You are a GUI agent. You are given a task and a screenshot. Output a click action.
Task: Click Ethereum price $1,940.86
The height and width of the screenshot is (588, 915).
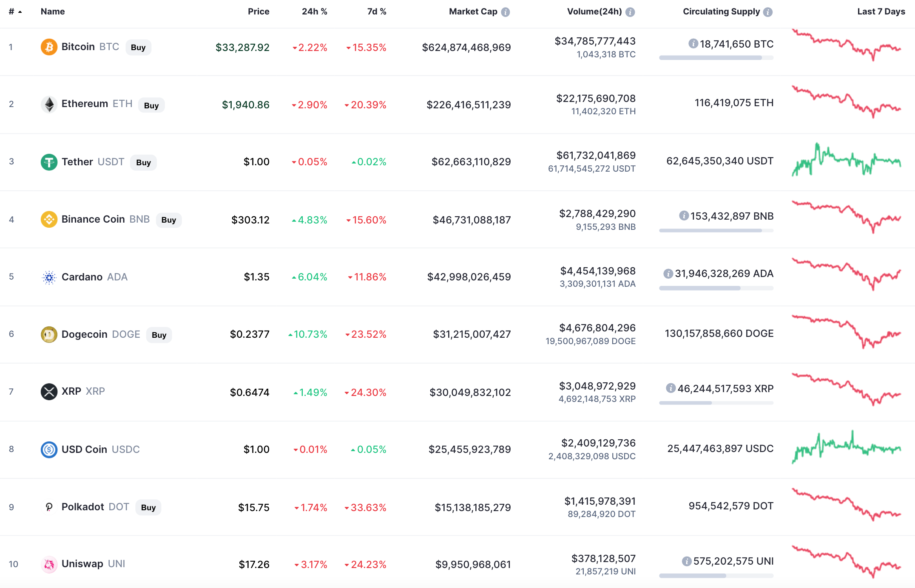(245, 105)
